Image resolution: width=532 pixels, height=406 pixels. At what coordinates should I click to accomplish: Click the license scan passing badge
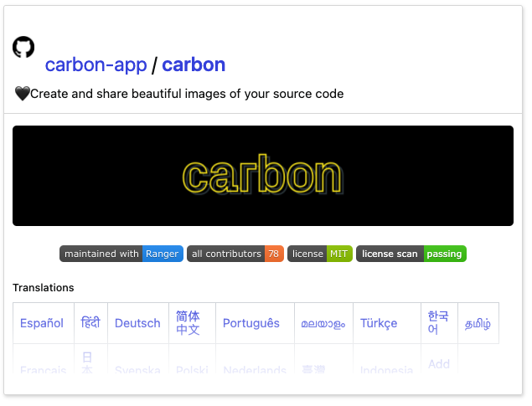pyautogui.click(x=411, y=254)
